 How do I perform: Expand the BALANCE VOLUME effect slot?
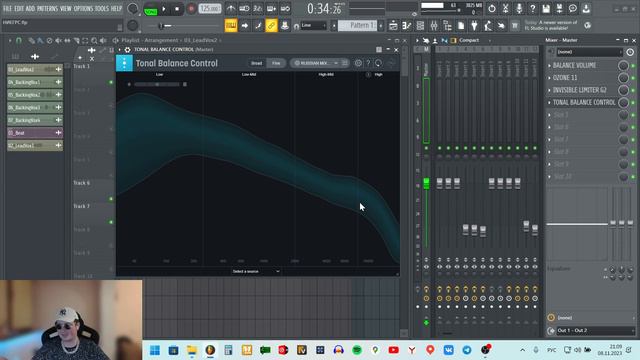tap(549, 65)
